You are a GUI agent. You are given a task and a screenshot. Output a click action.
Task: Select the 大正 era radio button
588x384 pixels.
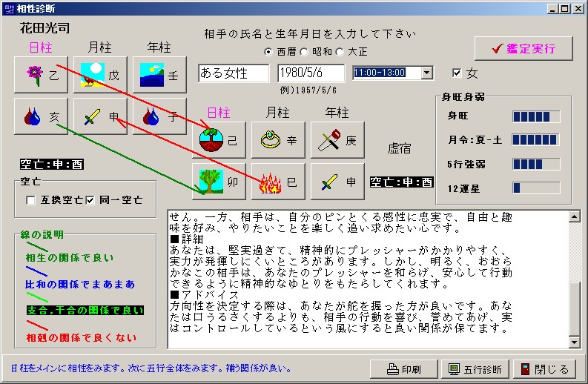click(x=340, y=52)
